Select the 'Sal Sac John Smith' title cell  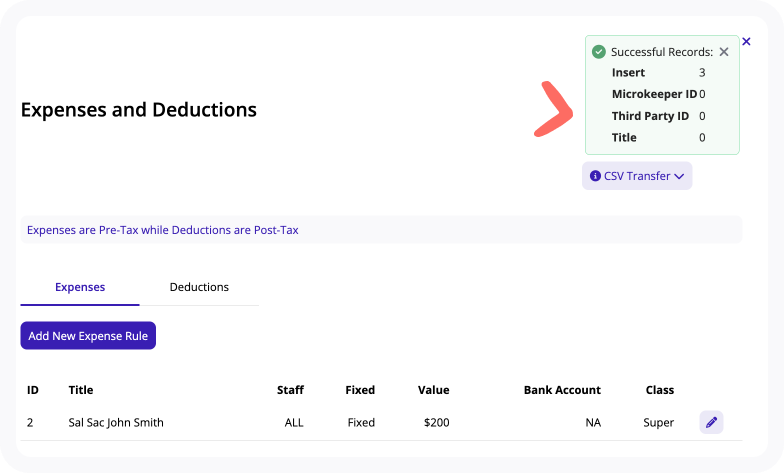pyautogui.click(x=116, y=422)
